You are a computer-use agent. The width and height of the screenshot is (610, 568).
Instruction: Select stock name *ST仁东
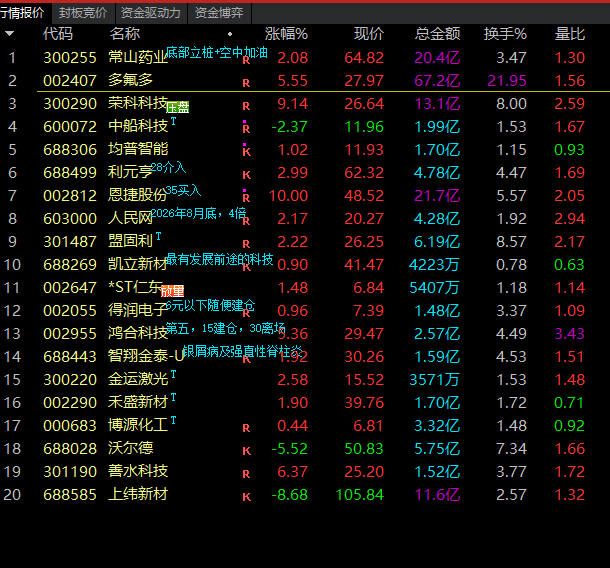pyautogui.click(x=135, y=288)
